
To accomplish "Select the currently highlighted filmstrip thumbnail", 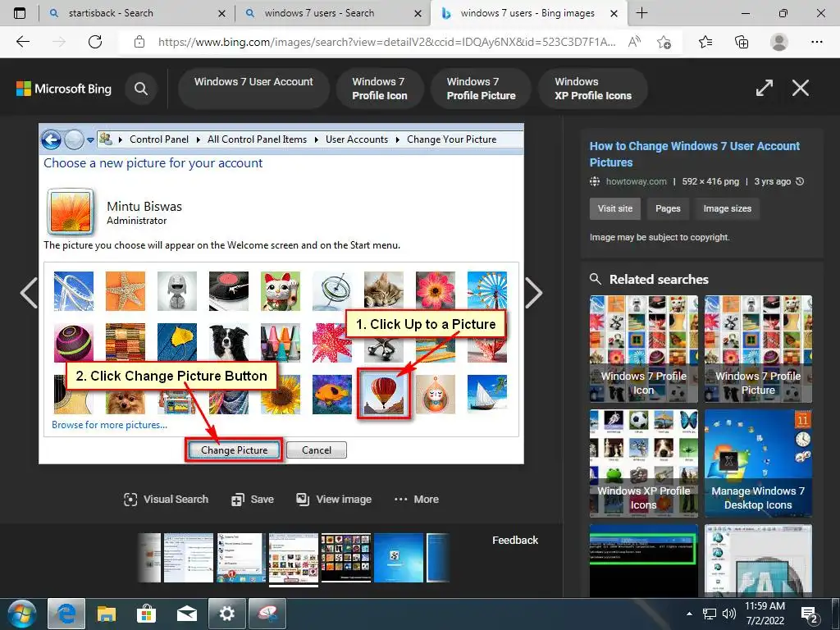I will [x=294, y=558].
